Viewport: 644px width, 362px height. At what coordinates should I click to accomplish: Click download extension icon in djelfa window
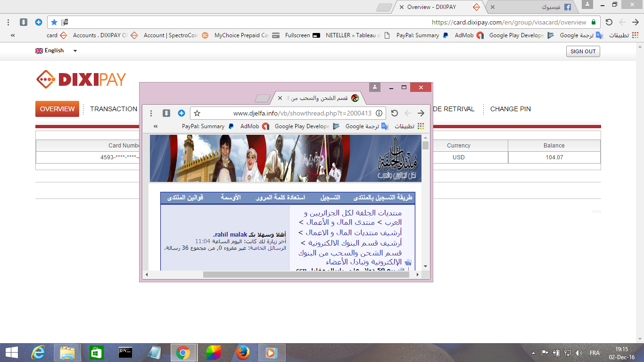[166, 113]
